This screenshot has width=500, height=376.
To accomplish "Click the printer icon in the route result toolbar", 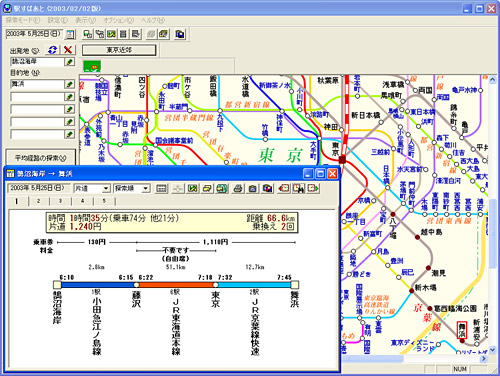I will point(238,189).
